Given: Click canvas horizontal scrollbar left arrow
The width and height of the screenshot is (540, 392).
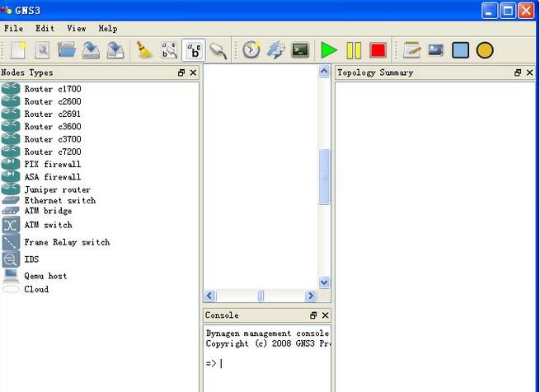Looking at the screenshot, I should [x=210, y=296].
